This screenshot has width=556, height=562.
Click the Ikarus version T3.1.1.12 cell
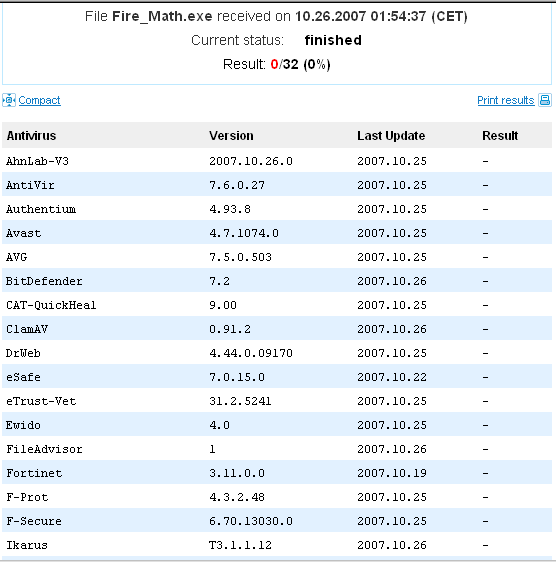click(240, 546)
